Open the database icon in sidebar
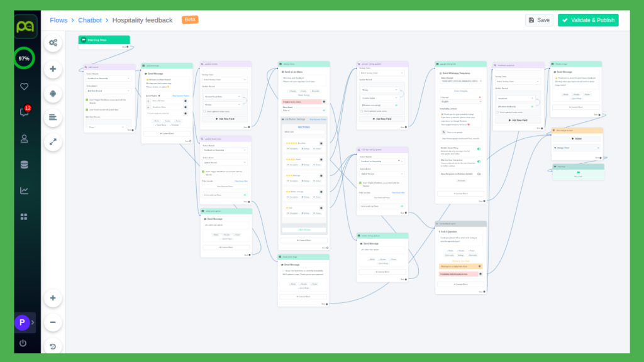 point(25,165)
